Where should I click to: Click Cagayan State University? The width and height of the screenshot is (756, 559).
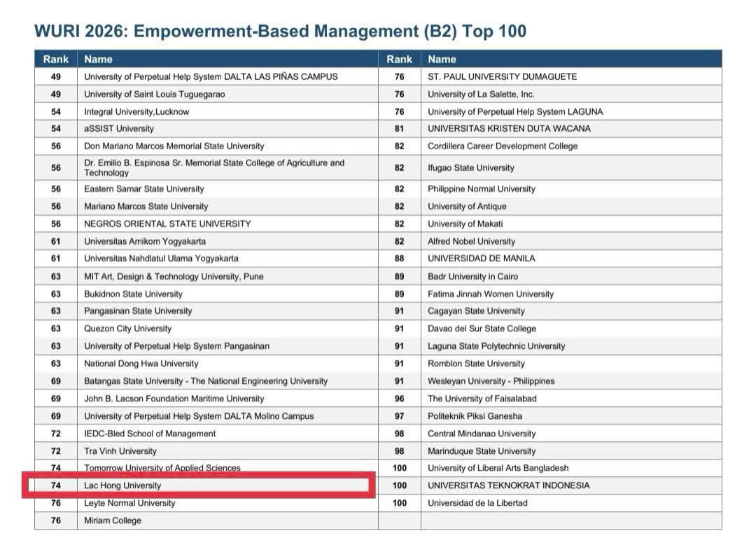click(x=477, y=311)
